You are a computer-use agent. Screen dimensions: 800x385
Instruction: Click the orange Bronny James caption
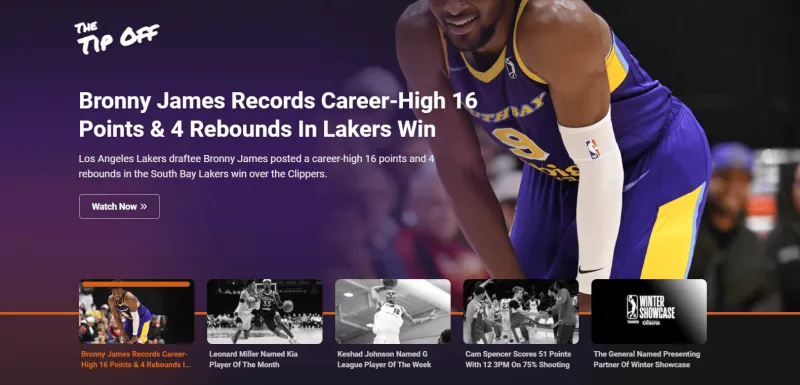(136, 359)
